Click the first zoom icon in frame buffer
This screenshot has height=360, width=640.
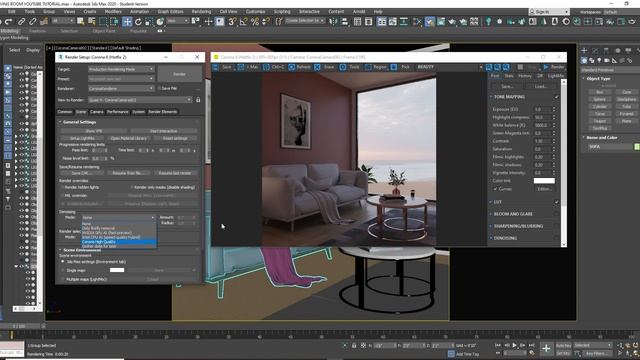tap(489, 67)
